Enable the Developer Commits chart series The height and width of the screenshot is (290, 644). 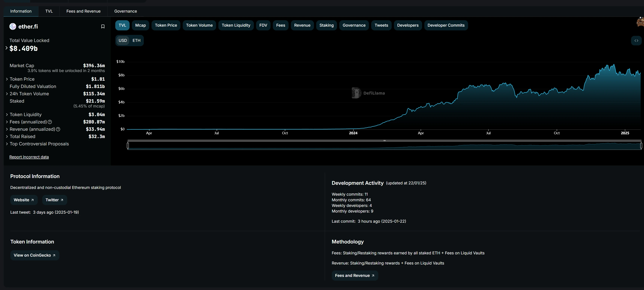[446, 25]
